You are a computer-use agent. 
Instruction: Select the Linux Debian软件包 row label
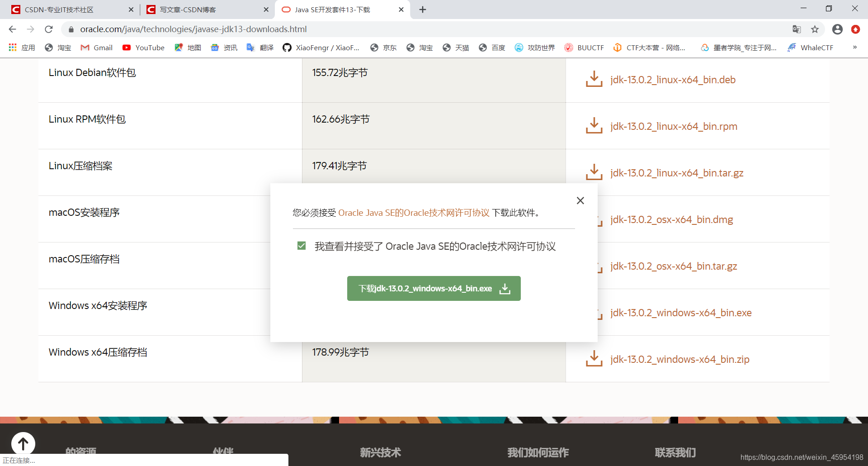92,72
